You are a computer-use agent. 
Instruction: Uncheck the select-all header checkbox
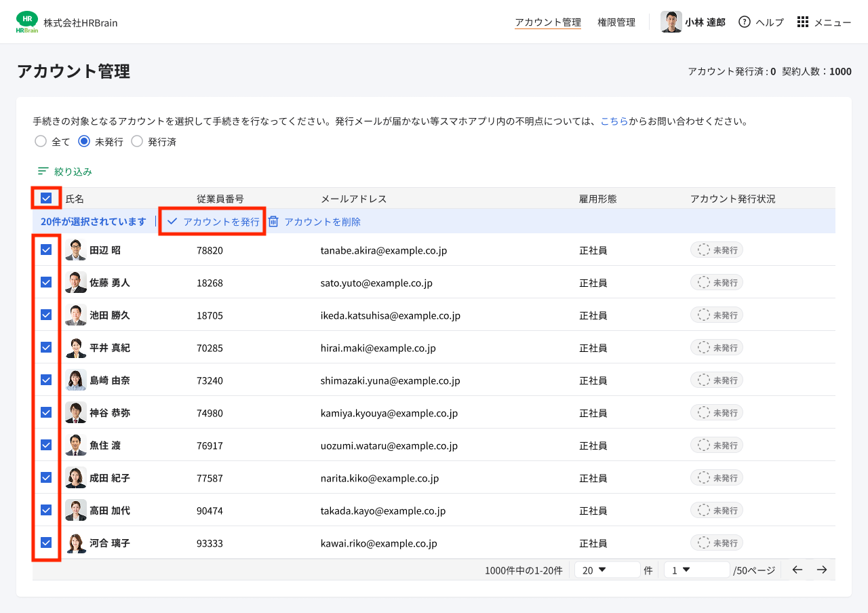click(x=46, y=198)
